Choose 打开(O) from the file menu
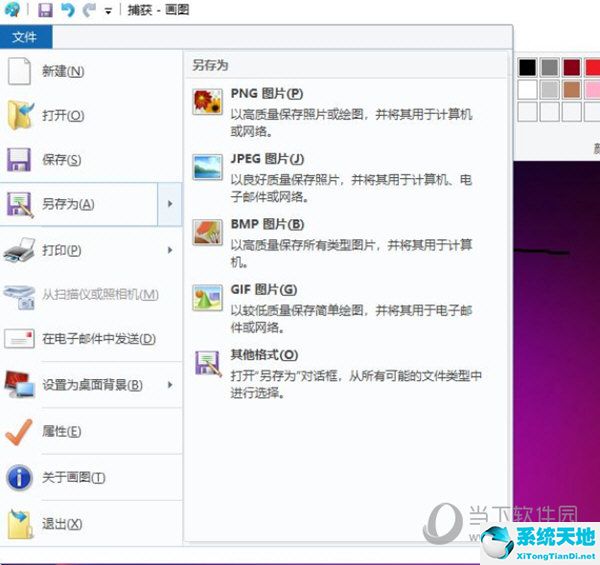This screenshot has width=600, height=565. click(x=91, y=115)
